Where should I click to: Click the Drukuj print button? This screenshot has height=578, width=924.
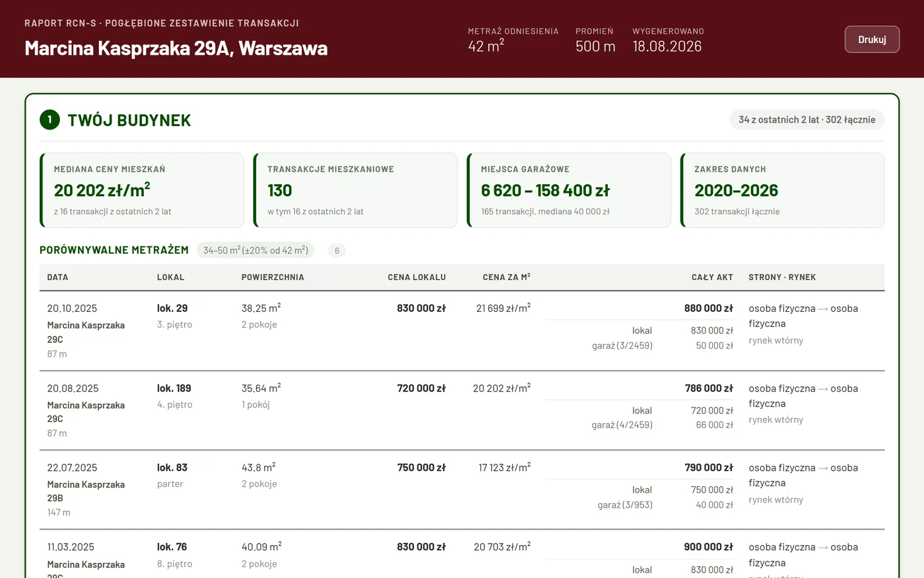(x=872, y=40)
